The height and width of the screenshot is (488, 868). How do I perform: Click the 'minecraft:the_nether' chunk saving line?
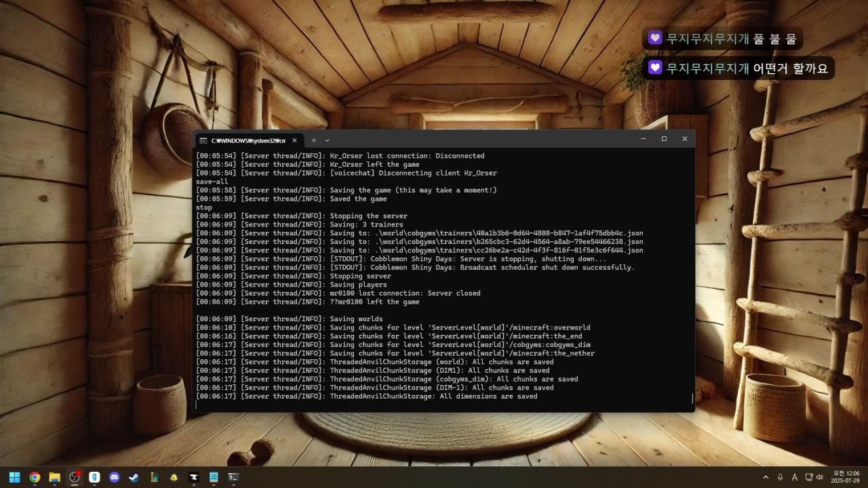395,353
